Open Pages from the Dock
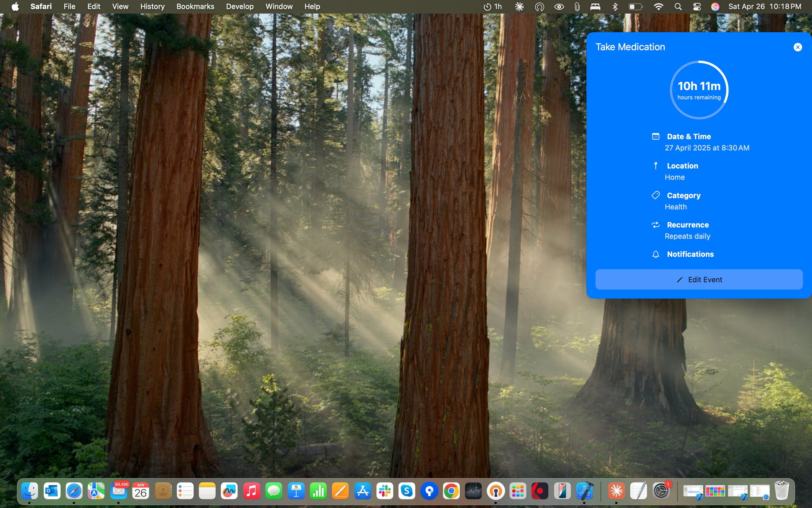Screen dimensions: 812x508 tap(340, 491)
